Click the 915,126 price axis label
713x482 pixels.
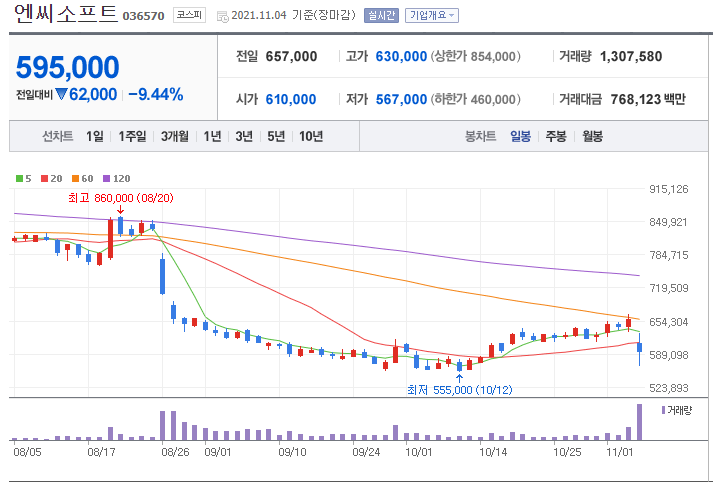pyautogui.click(x=668, y=189)
